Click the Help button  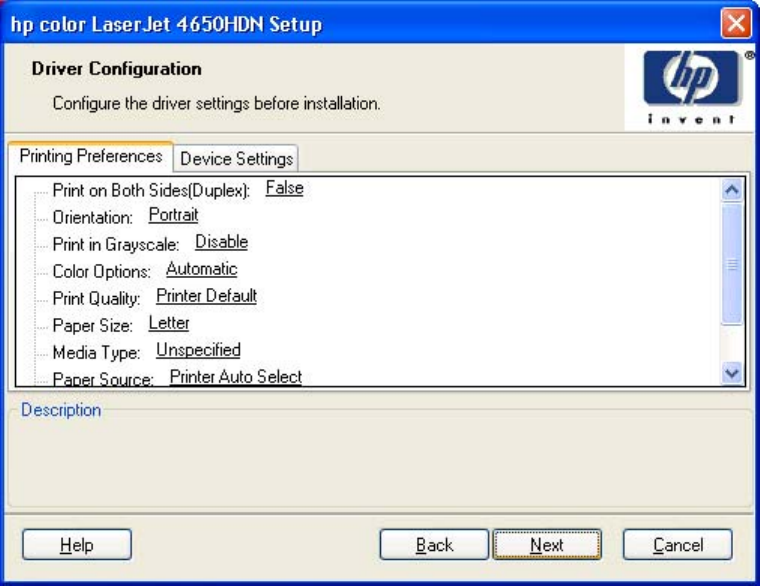pyautogui.click(x=77, y=545)
